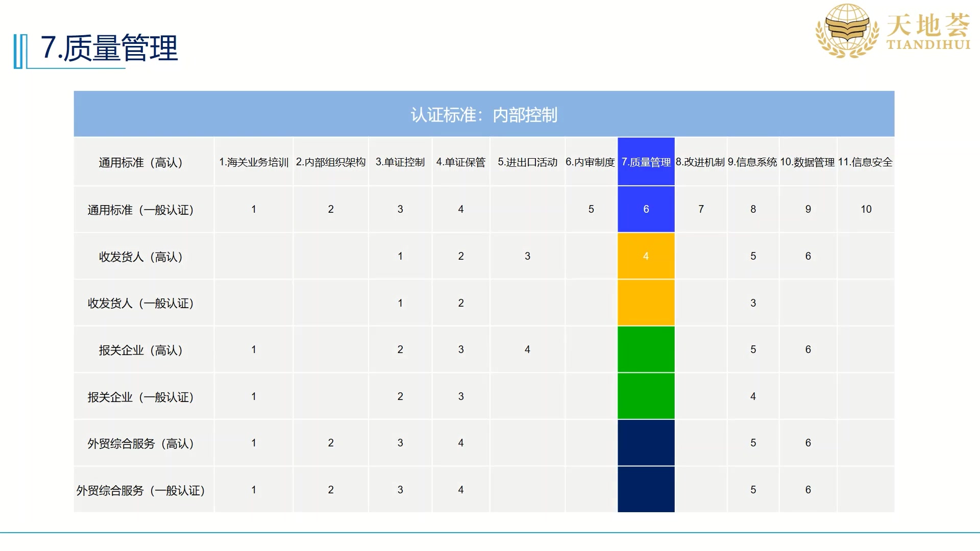
Task: Click value 1 under 海关业务培训 in 报关企业（高认）
Action: [254, 349]
